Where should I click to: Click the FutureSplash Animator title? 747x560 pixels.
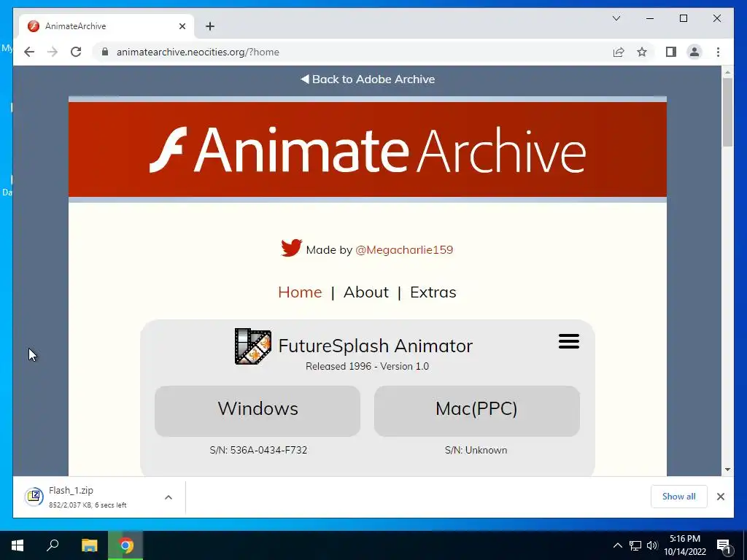click(x=376, y=346)
